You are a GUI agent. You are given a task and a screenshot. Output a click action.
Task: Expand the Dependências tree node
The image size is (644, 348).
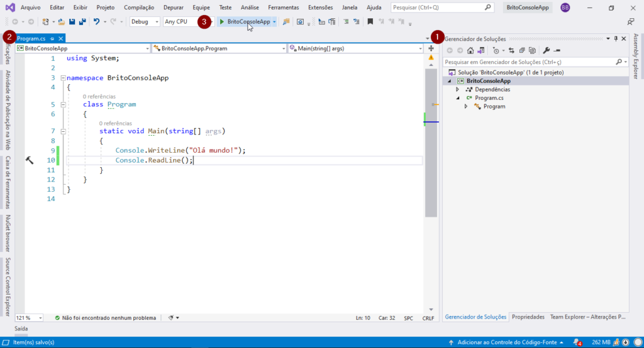point(458,89)
